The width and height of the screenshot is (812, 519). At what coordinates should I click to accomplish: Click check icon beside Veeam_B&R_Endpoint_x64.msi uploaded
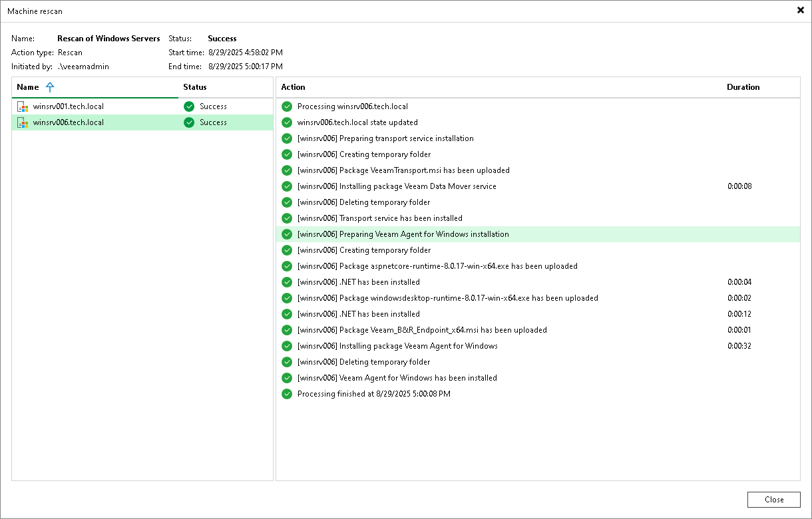tap(287, 330)
